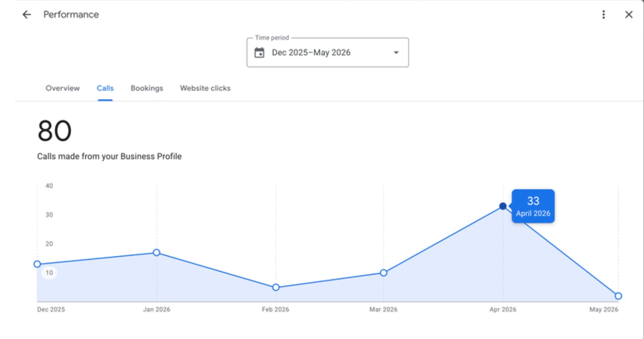Click the Performance title
Viewport: 644px width, 339px height.
point(71,15)
